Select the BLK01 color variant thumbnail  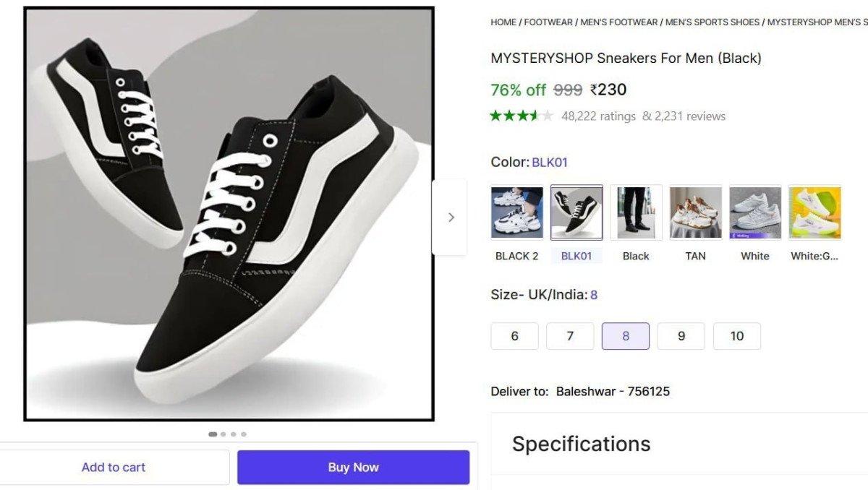coord(576,211)
